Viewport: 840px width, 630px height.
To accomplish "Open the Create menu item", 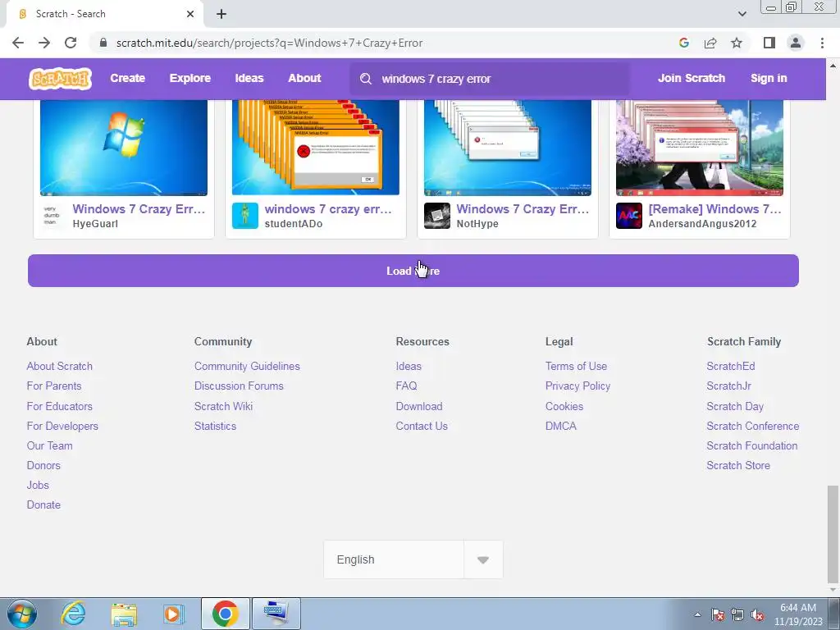I will click(x=127, y=78).
